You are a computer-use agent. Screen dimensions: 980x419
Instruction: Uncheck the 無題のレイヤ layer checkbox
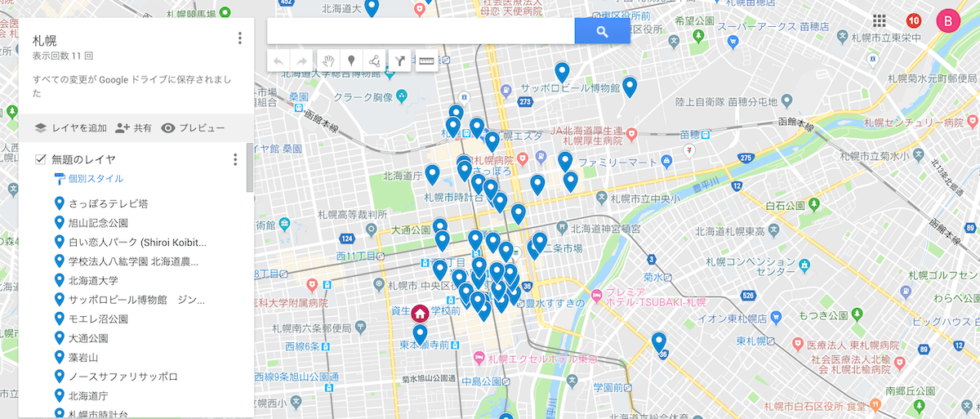pyautogui.click(x=40, y=159)
